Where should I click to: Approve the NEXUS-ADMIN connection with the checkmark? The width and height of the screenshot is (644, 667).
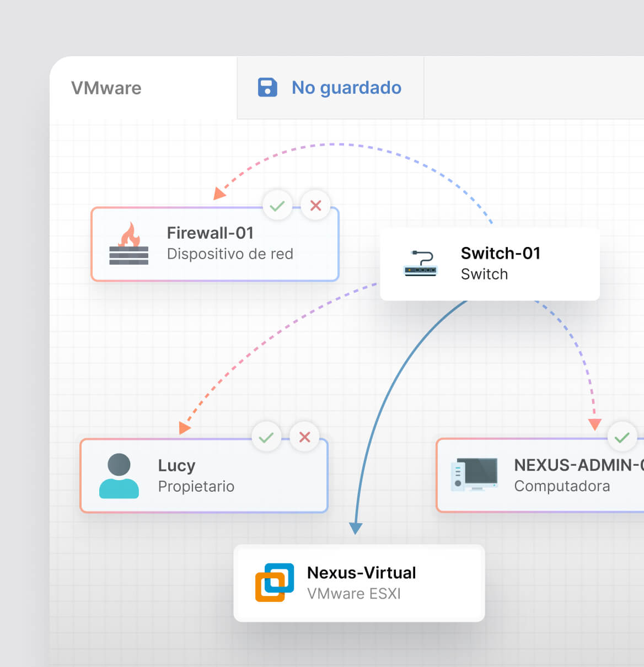622,437
